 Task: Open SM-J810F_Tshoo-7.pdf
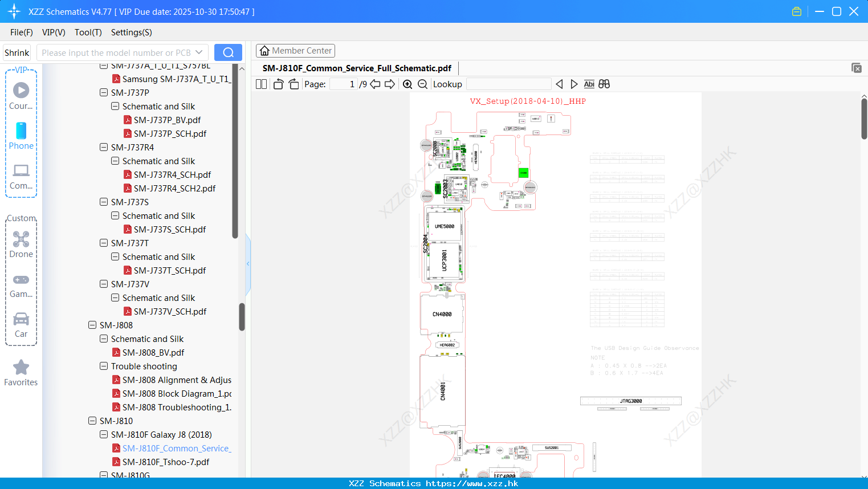point(165,462)
